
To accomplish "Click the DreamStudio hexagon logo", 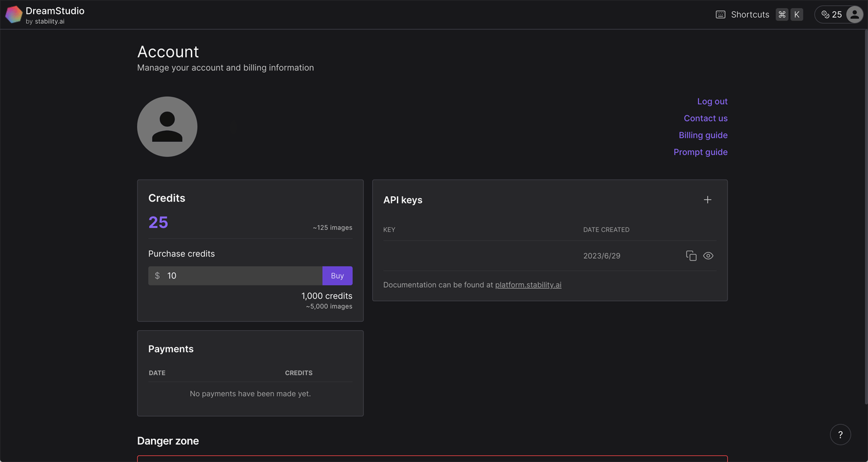I will coord(14,14).
